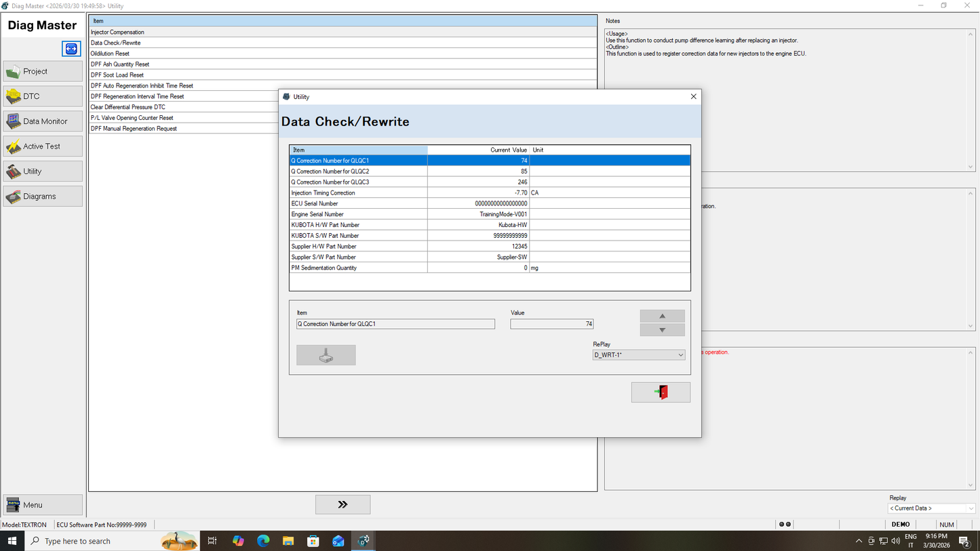Image resolution: width=980 pixels, height=551 pixels.
Task: Select ECU Serial Number row
Action: pos(490,203)
